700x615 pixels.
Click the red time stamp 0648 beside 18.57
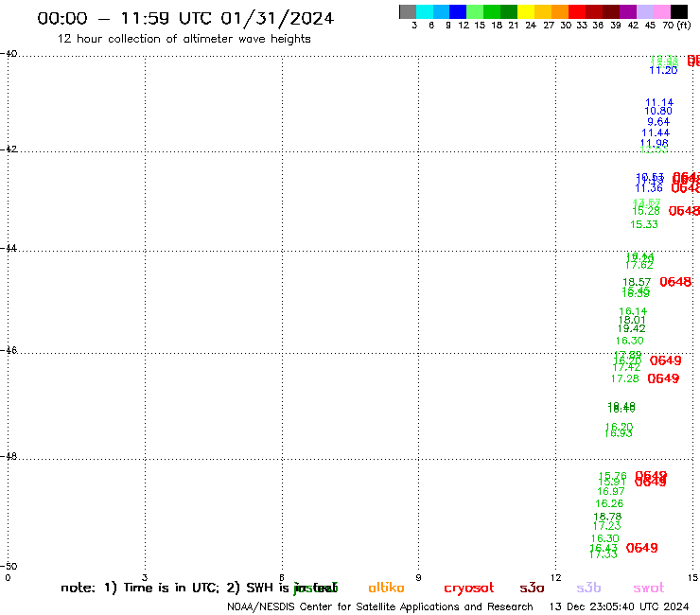pyautogui.click(x=675, y=282)
